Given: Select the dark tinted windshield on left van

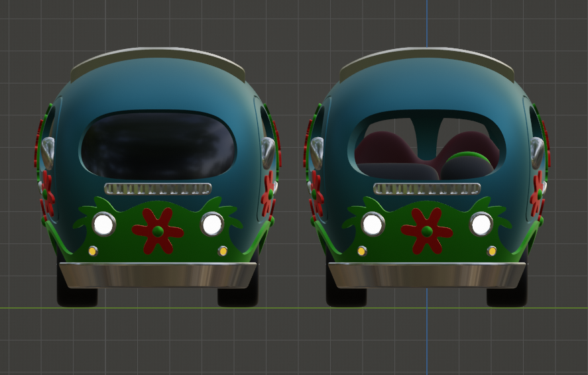Looking at the screenshot, I should pyautogui.click(x=158, y=145).
